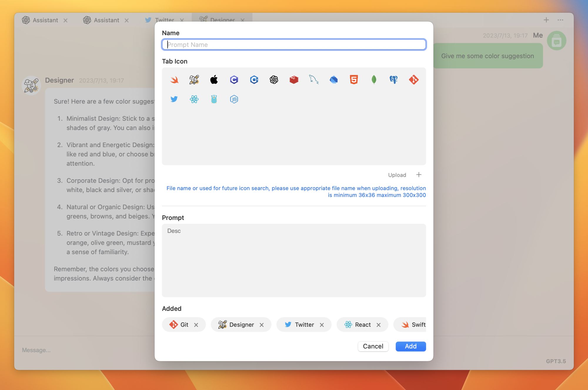Choose the Designer brain-pencil icon in grid
588x390 pixels.
pos(194,80)
